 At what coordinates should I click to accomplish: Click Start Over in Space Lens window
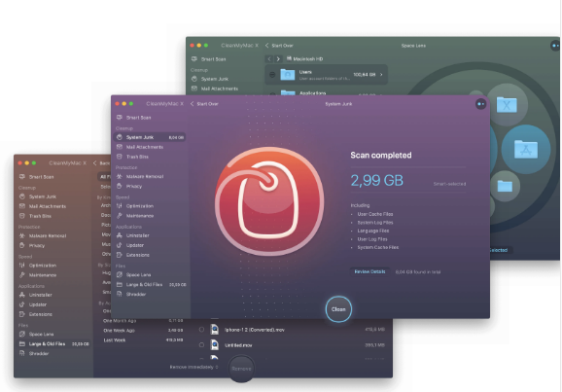pos(279,46)
